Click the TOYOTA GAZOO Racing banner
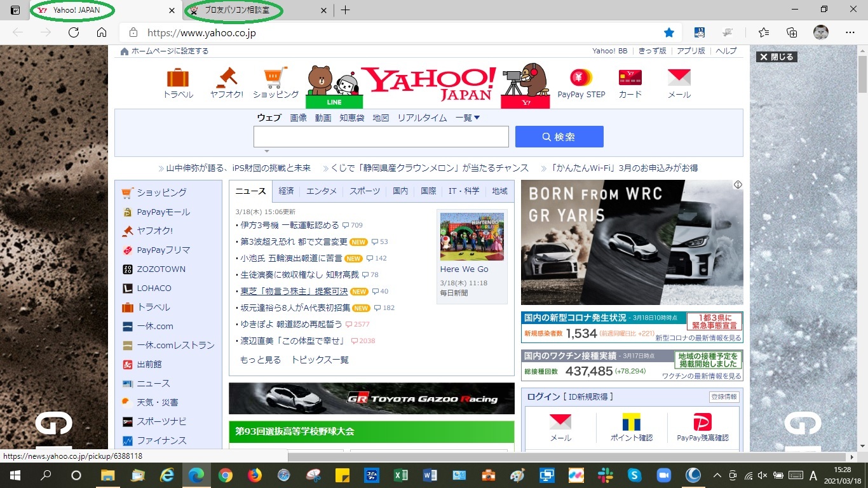868x488 pixels. 372,398
